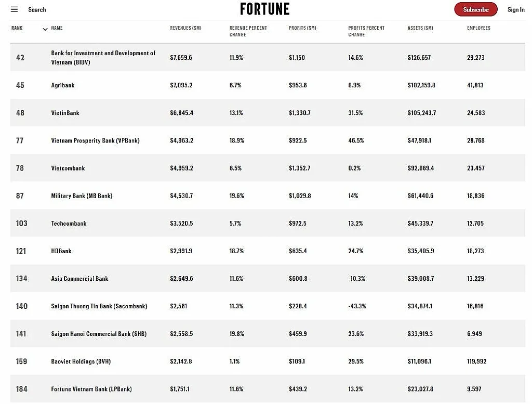Select the Vietcombank company name
Image resolution: width=532 pixels, height=404 pixels.
[68, 168]
